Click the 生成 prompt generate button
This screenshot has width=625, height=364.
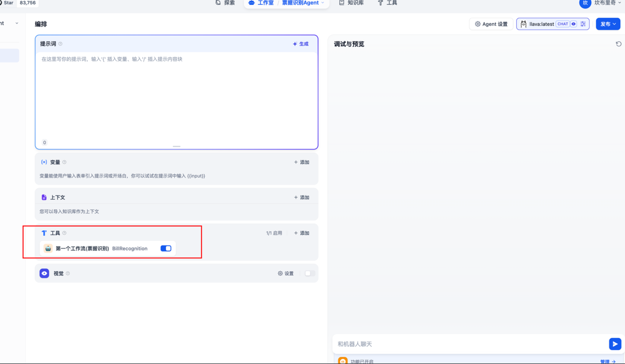coord(301,44)
